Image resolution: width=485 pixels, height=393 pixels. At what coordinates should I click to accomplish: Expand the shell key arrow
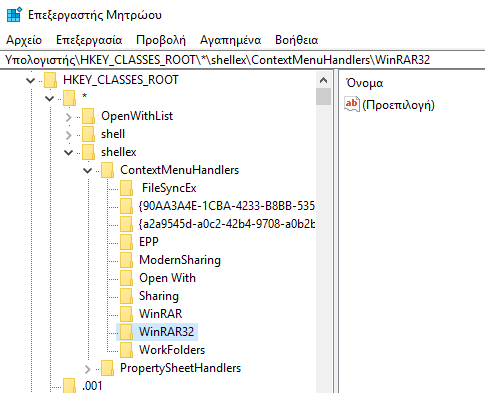click(x=69, y=135)
